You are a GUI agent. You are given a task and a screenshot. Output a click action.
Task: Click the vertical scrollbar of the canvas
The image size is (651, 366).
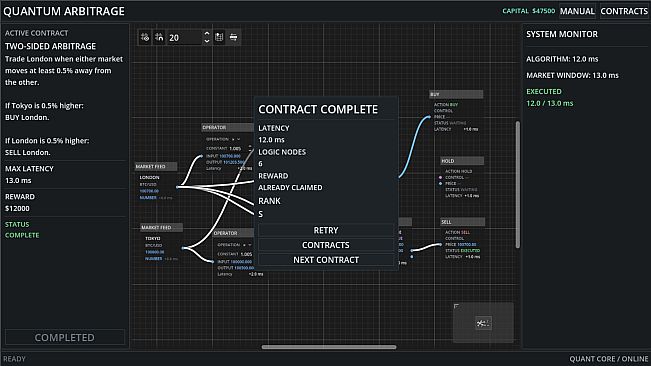pos(517,185)
